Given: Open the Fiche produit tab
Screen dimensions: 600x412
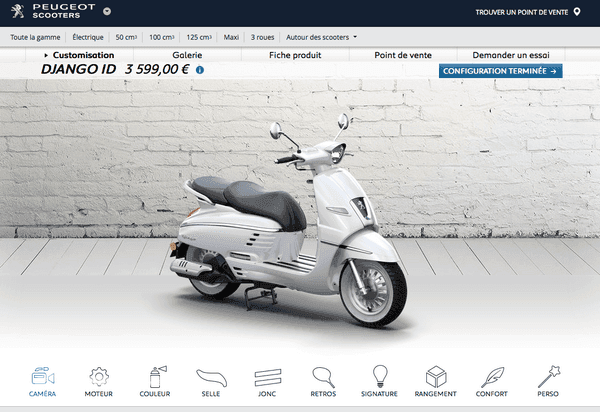Looking at the screenshot, I should click(x=295, y=55).
